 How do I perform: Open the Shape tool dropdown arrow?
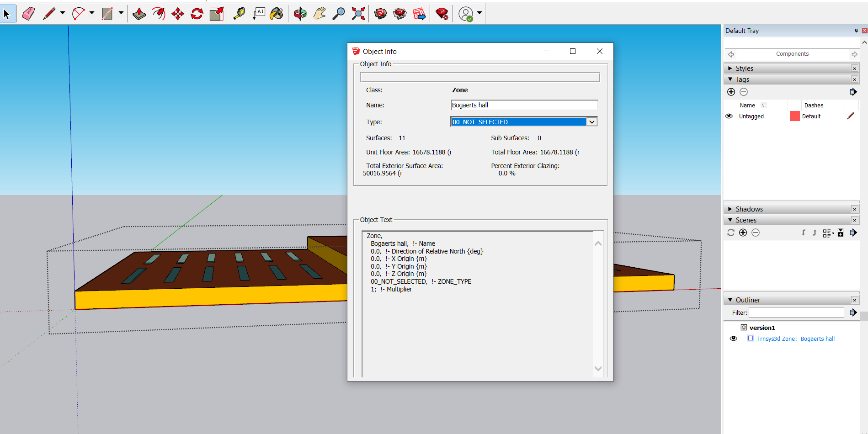[x=121, y=13]
